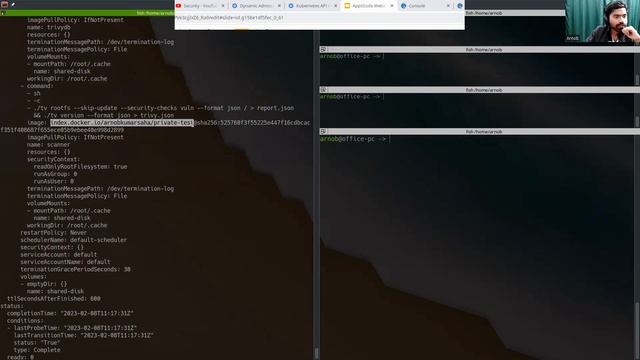The width and height of the screenshot is (640, 360).
Task: Switch to the Dynamic Admission browser tab
Action: tap(257, 6)
